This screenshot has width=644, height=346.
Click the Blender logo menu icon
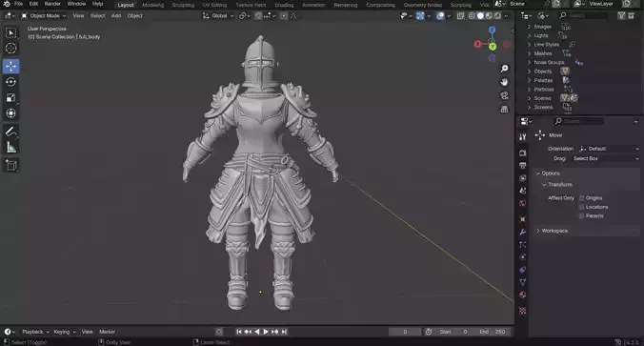tap(7, 4)
